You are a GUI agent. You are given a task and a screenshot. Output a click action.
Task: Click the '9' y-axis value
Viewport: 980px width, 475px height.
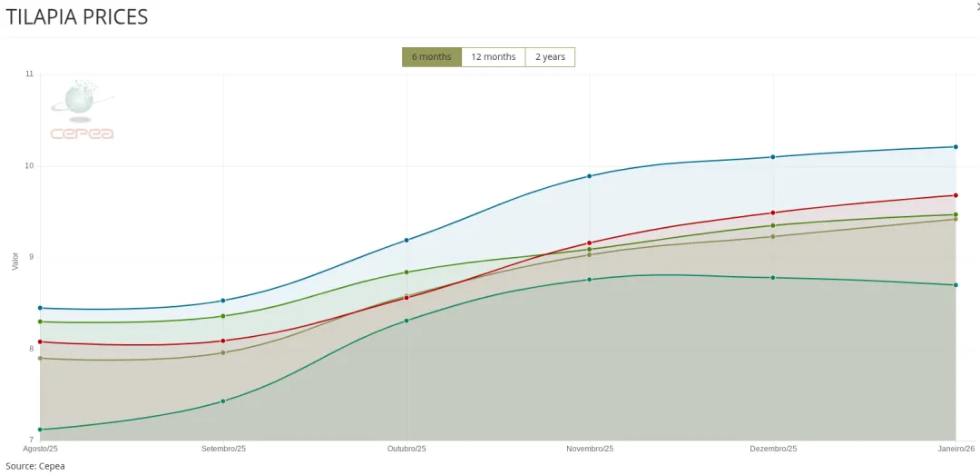click(x=31, y=257)
